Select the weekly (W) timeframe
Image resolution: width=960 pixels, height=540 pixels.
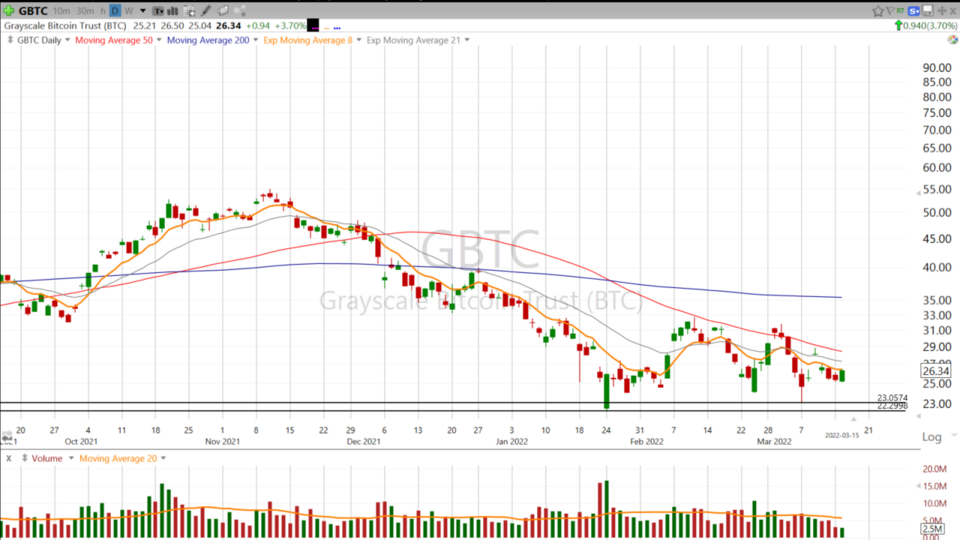coord(128,10)
